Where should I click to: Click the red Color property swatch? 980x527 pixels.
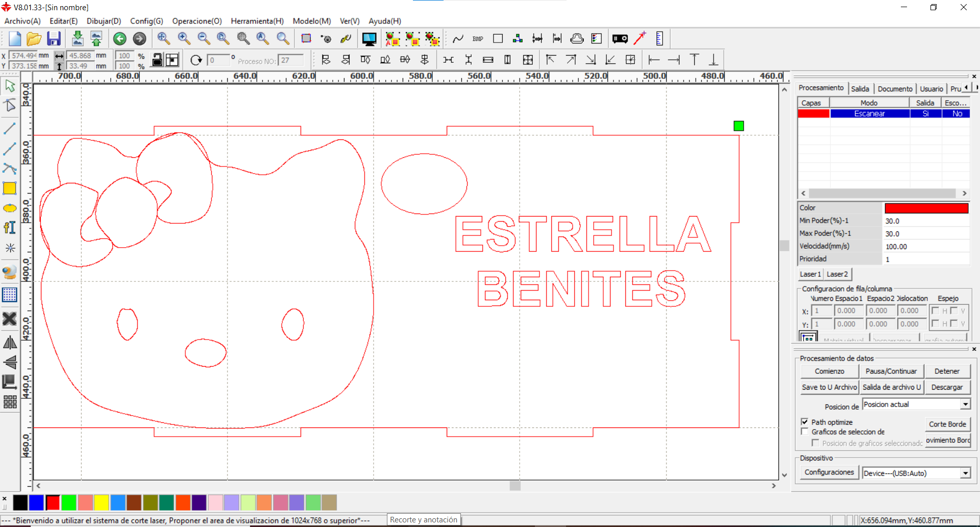(x=926, y=208)
